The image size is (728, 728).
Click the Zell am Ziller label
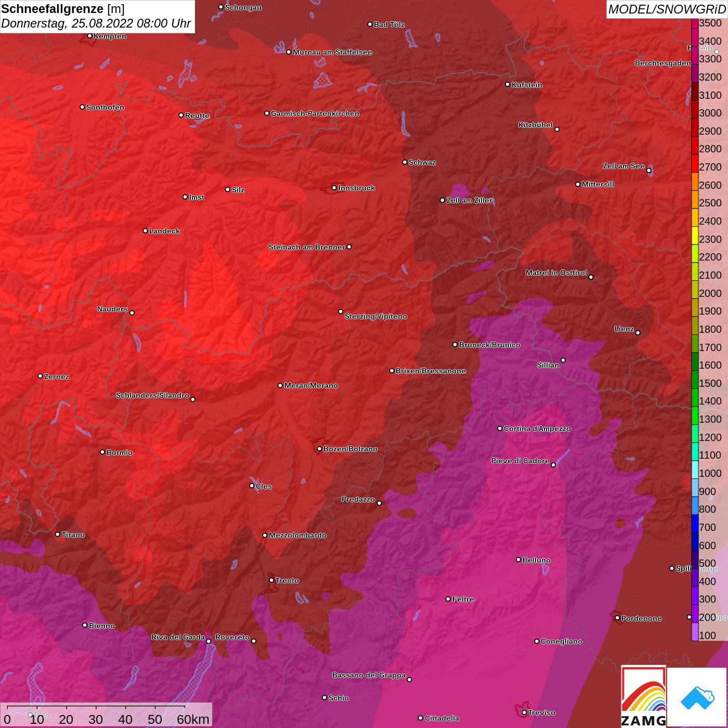tap(469, 200)
